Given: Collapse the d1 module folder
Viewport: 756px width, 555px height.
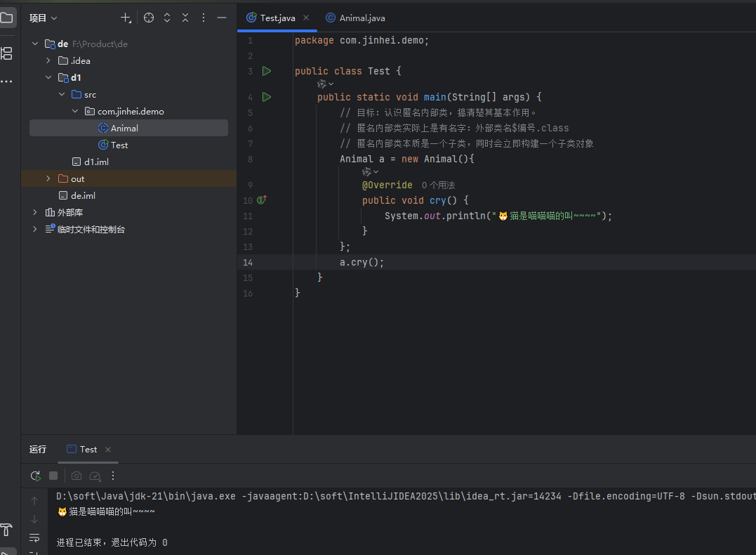Looking at the screenshot, I should point(48,78).
